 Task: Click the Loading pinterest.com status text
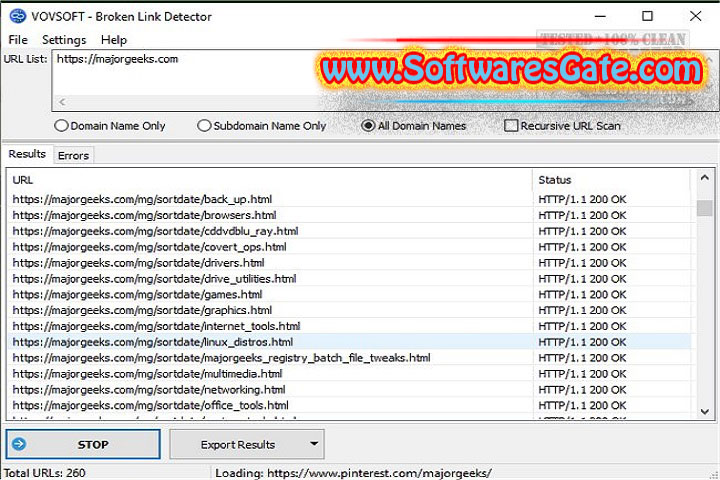click(x=354, y=473)
